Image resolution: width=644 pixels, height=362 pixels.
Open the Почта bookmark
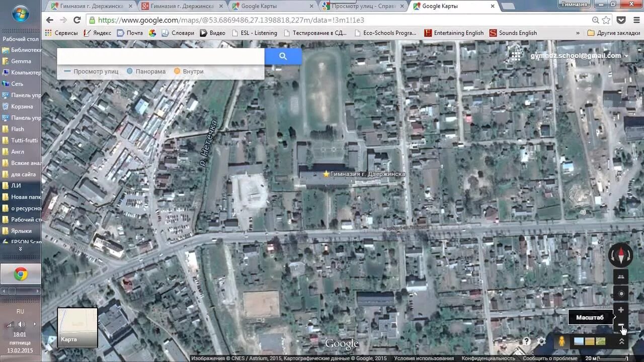[x=130, y=33]
